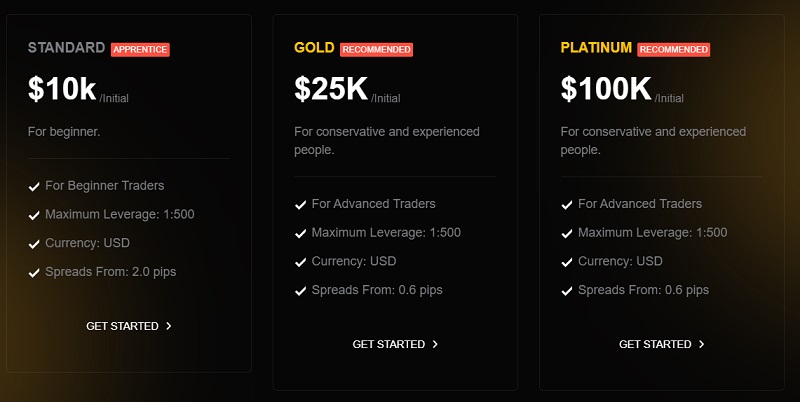The image size is (800, 402).
Task: Click the $100K price heading
Action: tap(606, 89)
